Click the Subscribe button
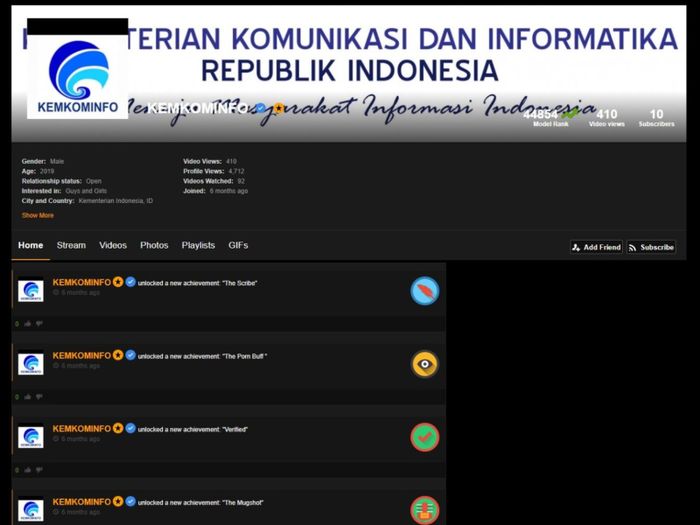 [651, 247]
